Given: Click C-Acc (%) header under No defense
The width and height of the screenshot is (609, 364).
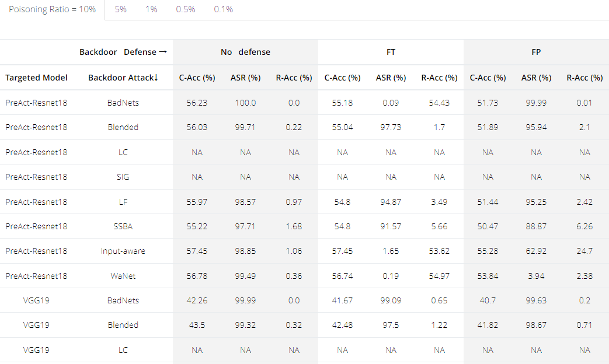Looking at the screenshot, I should pos(197,78).
